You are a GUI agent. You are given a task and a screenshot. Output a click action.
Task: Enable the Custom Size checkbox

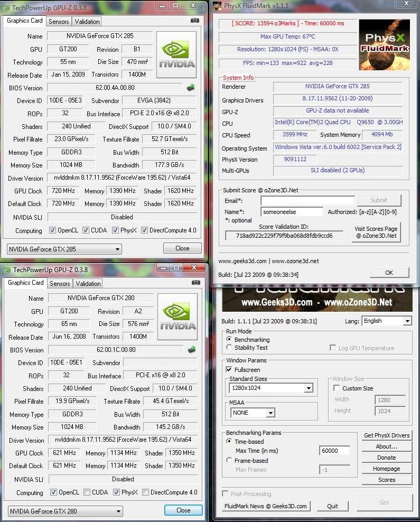337,388
